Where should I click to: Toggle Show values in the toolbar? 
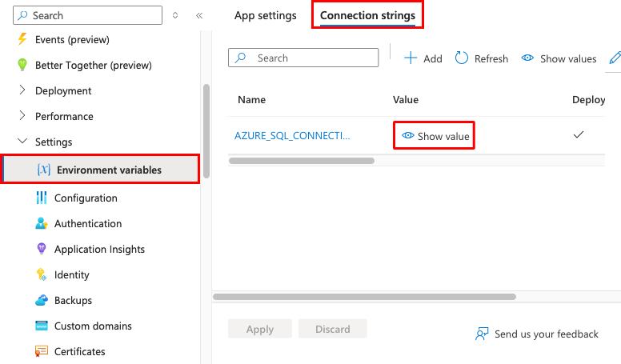point(559,58)
